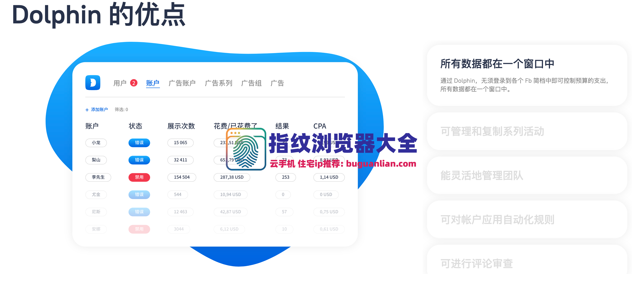
Task: Click the red "2" badge on 用户 tab
Action: coord(134,83)
